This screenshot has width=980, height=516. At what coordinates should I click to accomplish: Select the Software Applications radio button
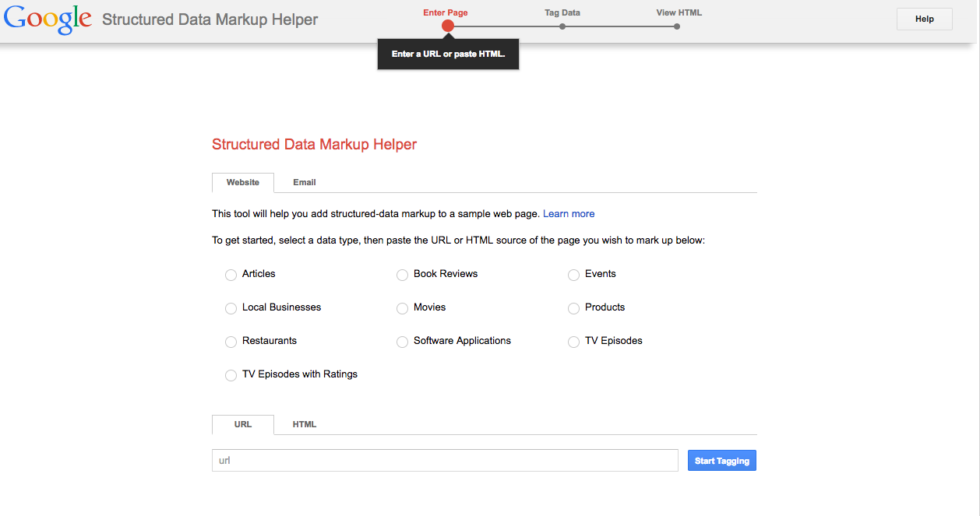(x=402, y=342)
